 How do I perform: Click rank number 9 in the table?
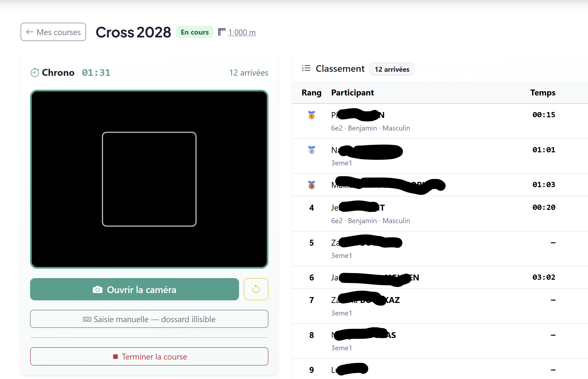point(311,370)
